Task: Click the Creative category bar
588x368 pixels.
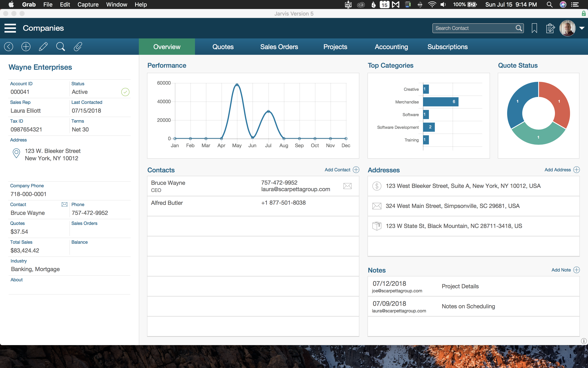Action: (x=426, y=89)
